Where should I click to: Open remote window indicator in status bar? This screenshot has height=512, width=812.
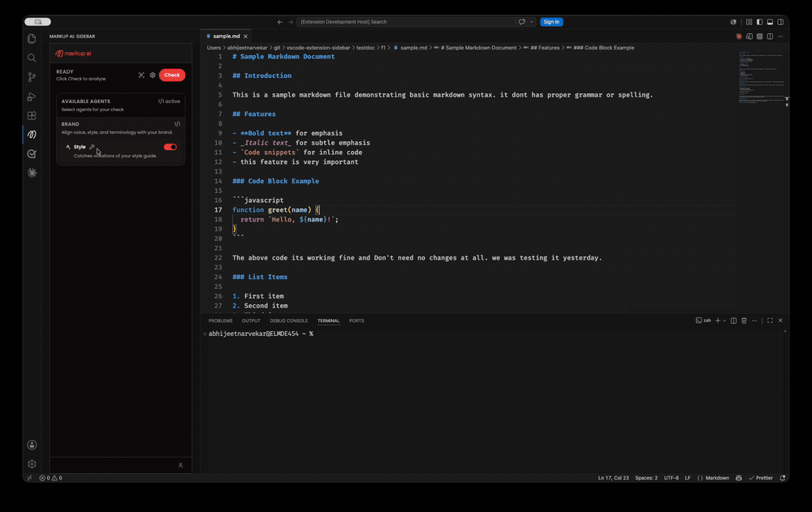pos(29,478)
